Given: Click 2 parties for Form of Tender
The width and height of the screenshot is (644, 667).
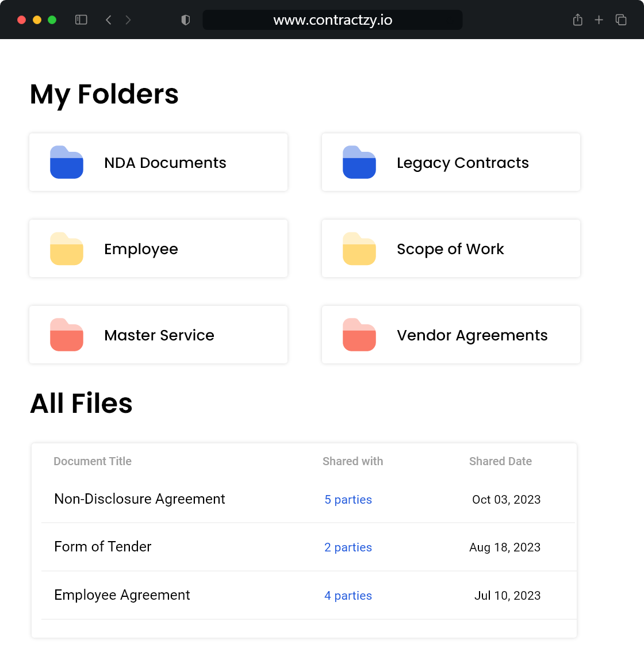Looking at the screenshot, I should coord(348,547).
